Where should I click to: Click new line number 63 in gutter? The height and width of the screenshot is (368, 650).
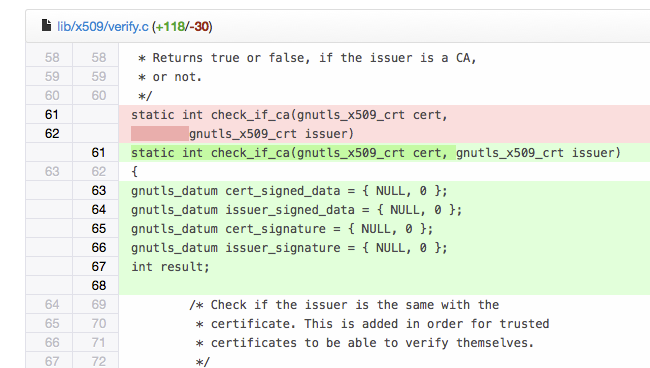pos(98,191)
